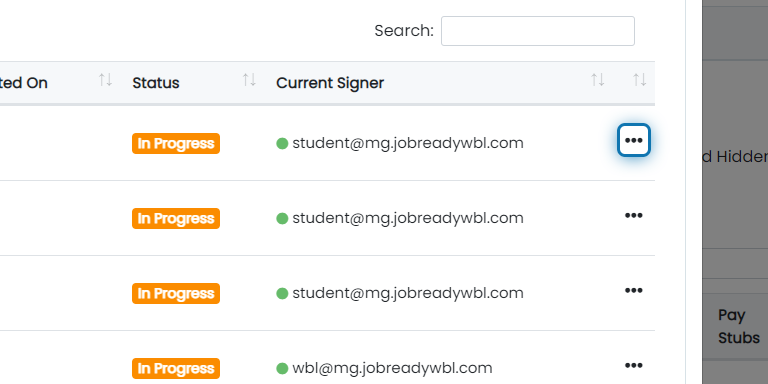Viewport: 768px width, 384px height.
Task: Click the Pay Stubs column header behind modal
Action: [x=739, y=327]
